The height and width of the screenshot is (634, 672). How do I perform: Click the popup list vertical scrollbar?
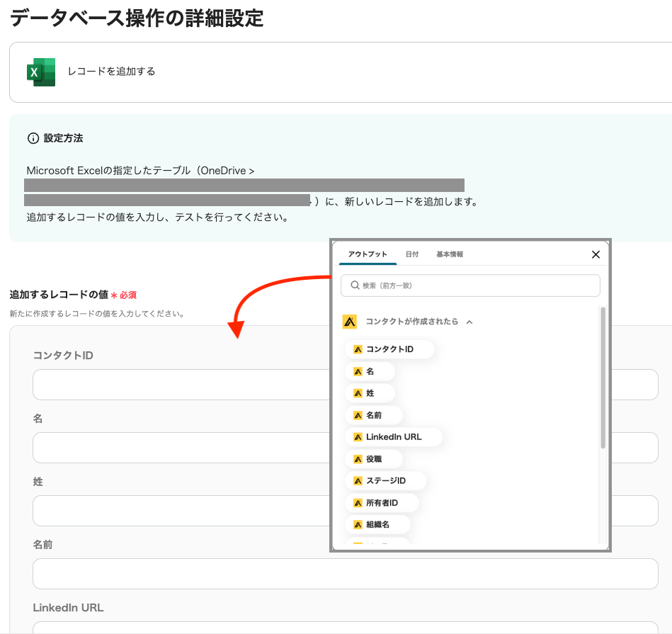pyautogui.click(x=603, y=379)
